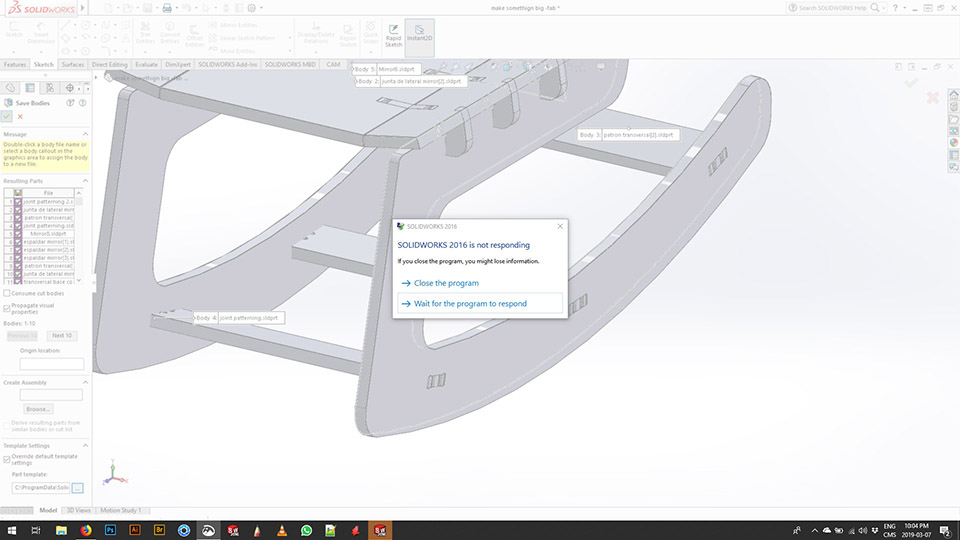
Task: Close the not responding dialog
Action: click(560, 227)
